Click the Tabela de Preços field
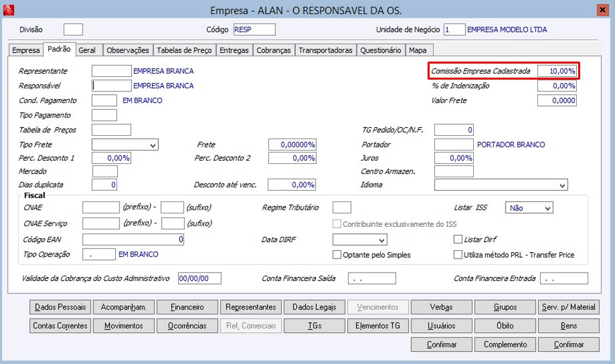Screen dimensions: 615x364 click(111, 130)
